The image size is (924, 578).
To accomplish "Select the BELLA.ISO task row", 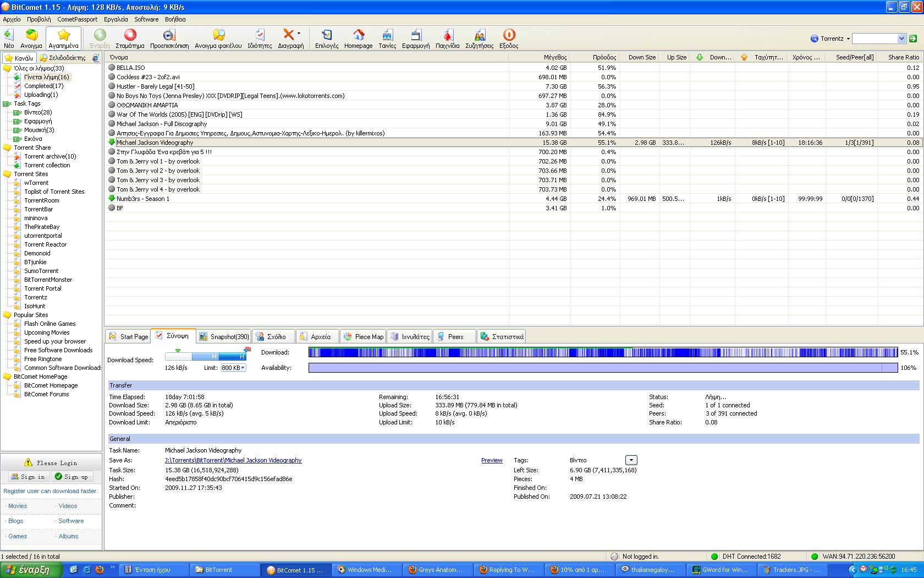I will tap(513, 68).
